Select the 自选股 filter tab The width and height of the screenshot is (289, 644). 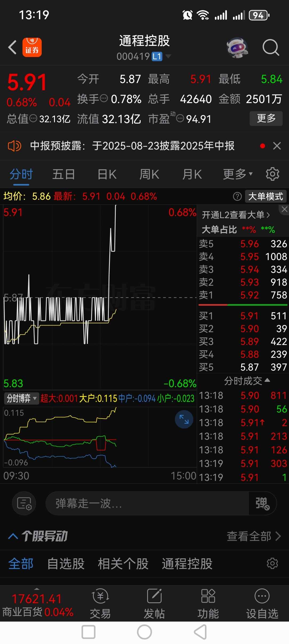pos(66,564)
